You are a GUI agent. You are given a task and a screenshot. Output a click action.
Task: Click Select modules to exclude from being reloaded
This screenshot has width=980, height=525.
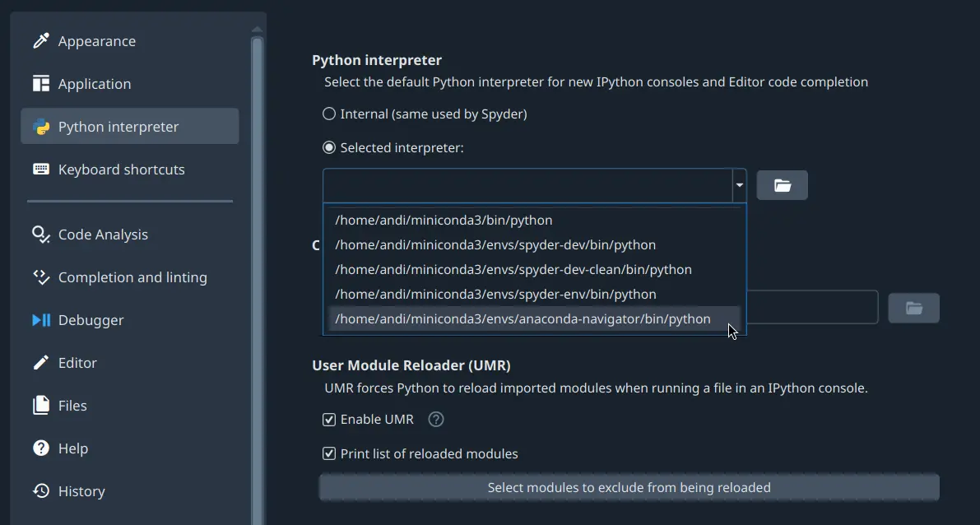[x=629, y=487]
